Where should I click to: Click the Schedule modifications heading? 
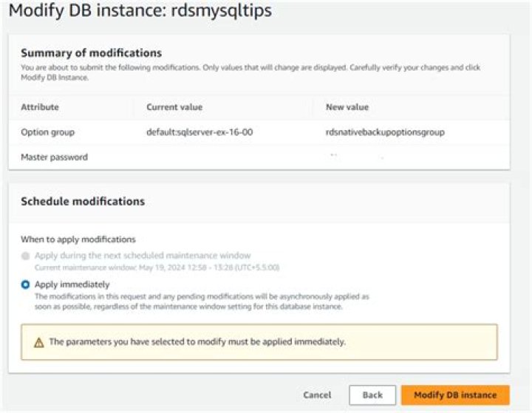pyautogui.click(x=82, y=201)
